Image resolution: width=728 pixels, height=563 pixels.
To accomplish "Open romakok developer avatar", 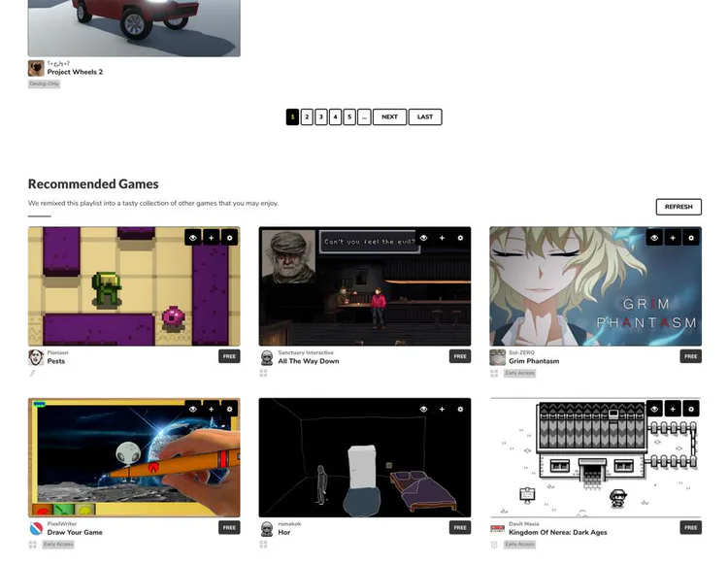I will [267, 529].
